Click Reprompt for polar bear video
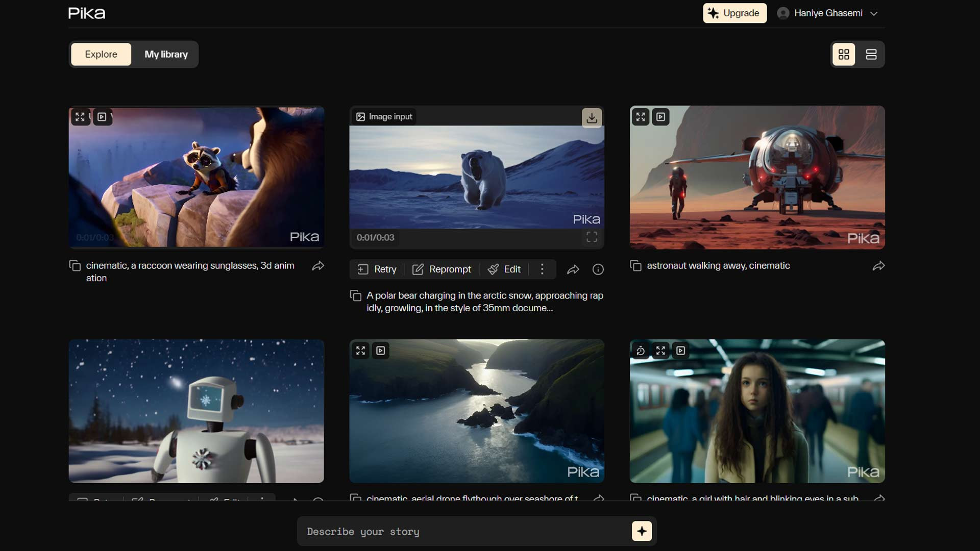The height and width of the screenshot is (551, 980). click(x=442, y=269)
